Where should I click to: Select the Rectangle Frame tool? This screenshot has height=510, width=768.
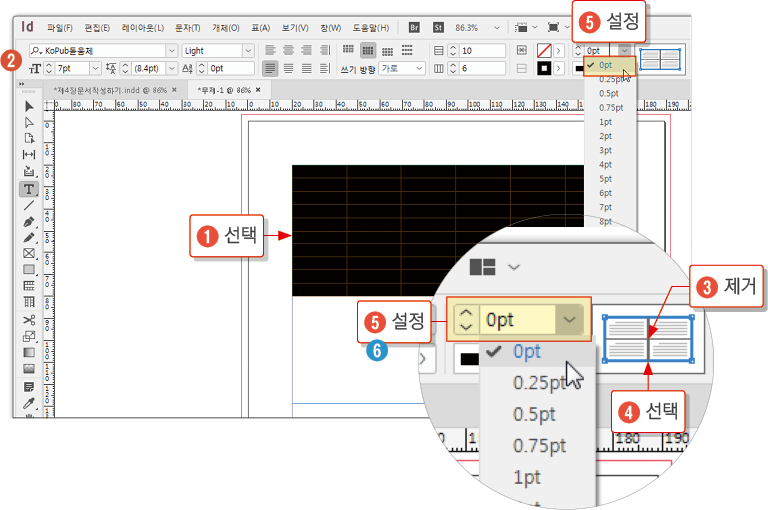click(29, 253)
